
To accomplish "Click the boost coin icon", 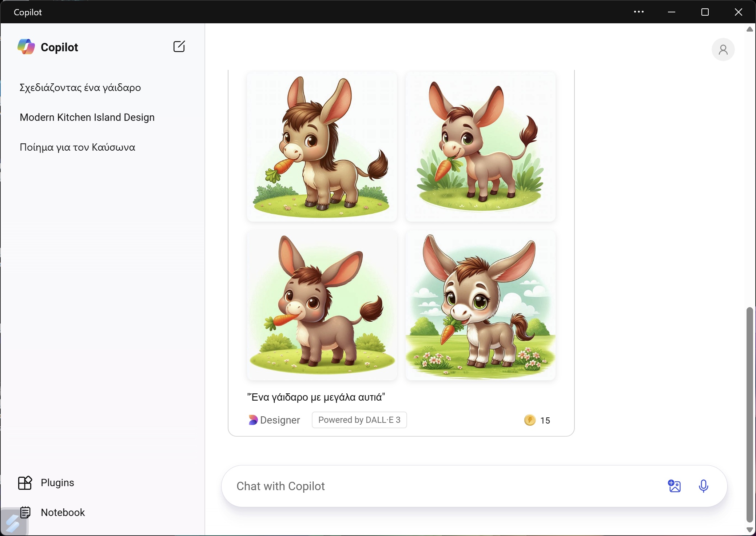I will coord(530,420).
